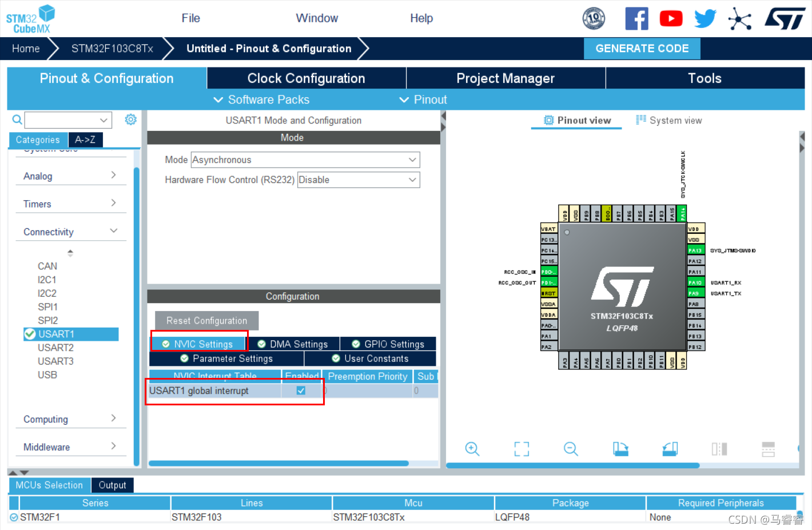Toggle the USART1 global interrupt Enabled checkbox
This screenshot has width=812, height=530.
(301, 390)
